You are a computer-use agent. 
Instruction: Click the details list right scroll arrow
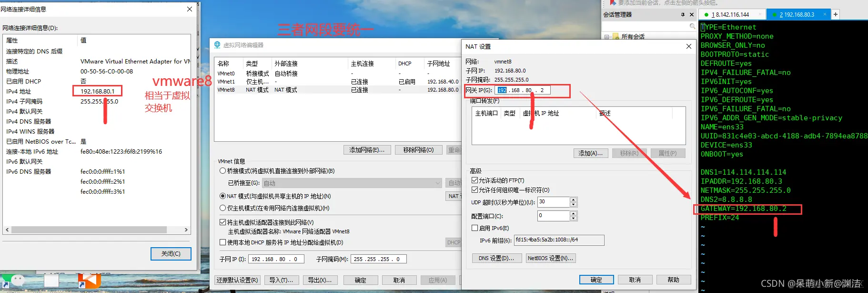(186, 230)
